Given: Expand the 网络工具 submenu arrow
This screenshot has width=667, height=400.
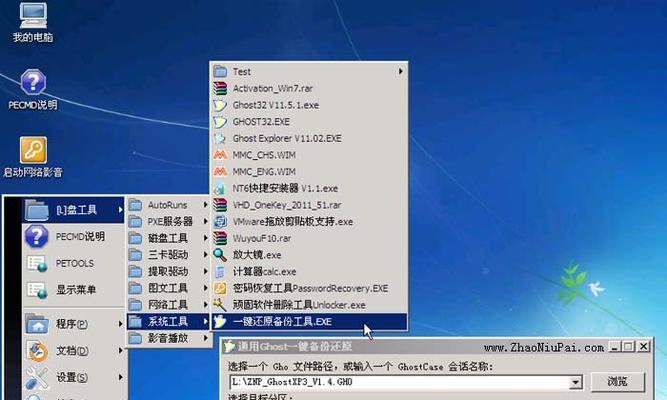Looking at the screenshot, I should point(205,305).
